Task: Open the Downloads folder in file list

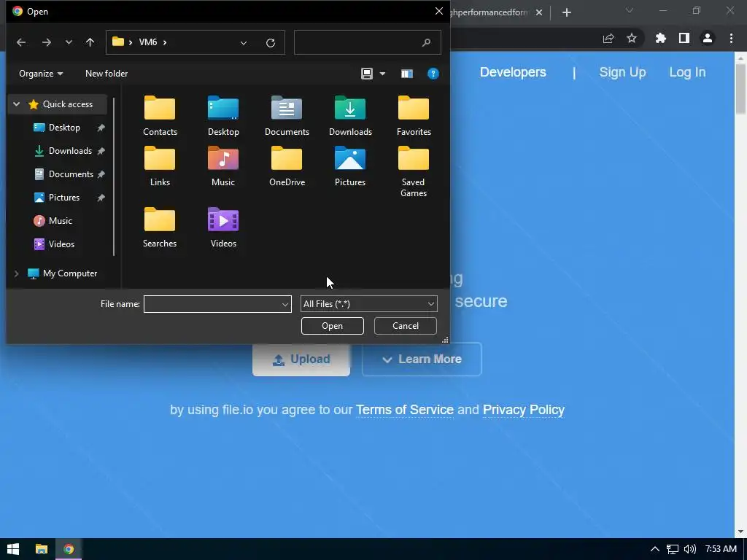Action: 350,116
